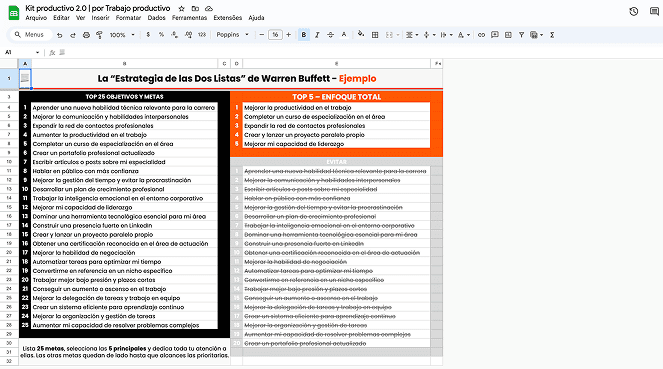Open more number formats (123)

202,35
